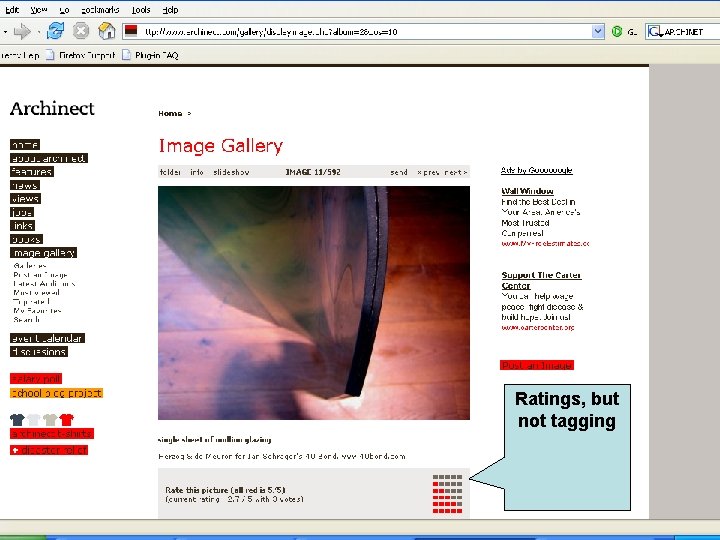Open the Ads by Google link
Screen dimensions: 720x540
click(536, 170)
